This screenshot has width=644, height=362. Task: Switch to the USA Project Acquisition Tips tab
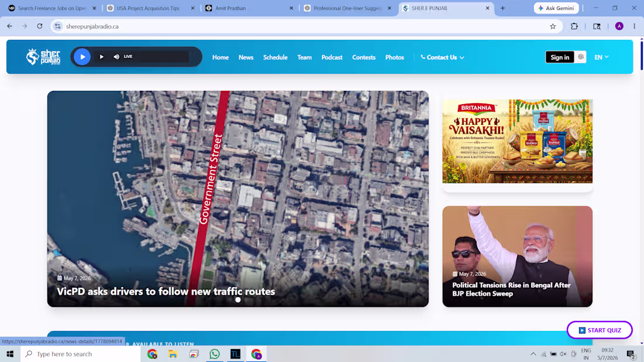tap(150, 8)
